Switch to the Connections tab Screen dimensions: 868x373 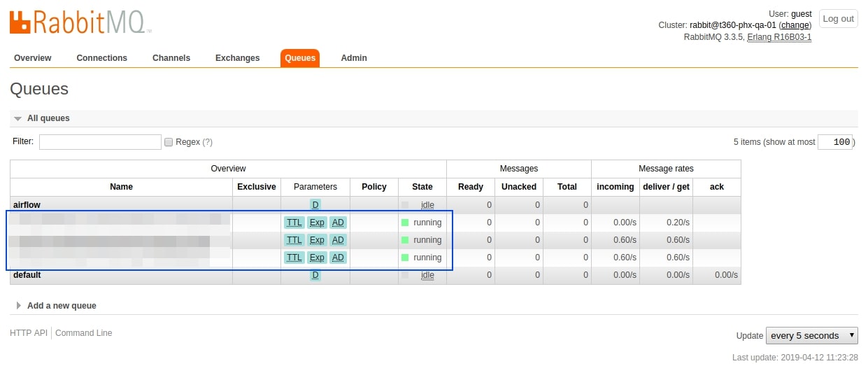pos(102,58)
